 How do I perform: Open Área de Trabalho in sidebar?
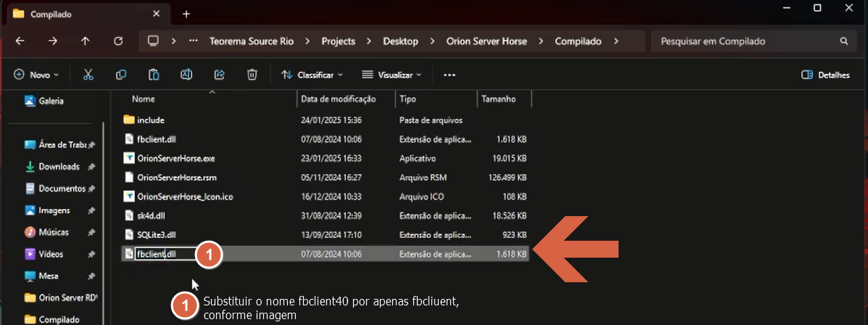59,144
